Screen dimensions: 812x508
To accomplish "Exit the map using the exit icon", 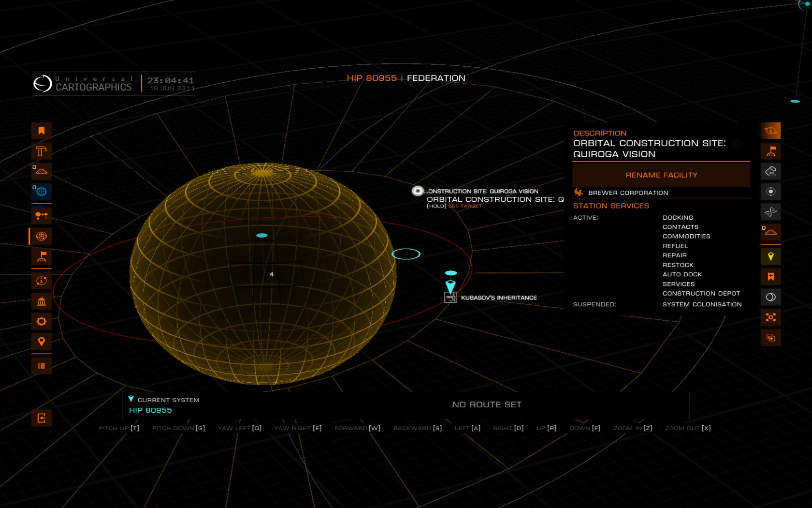I will pyautogui.click(x=42, y=418).
